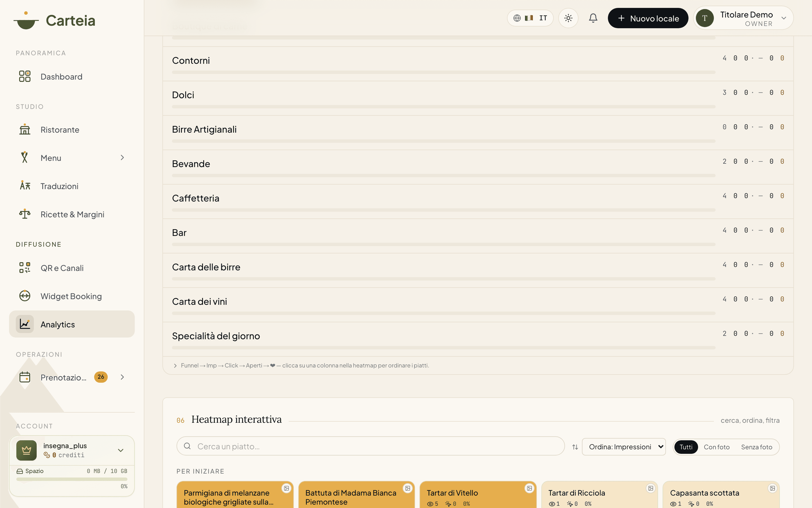Image resolution: width=812 pixels, height=508 pixels.
Task: Click the Bevande category row
Action: point(478,167)
